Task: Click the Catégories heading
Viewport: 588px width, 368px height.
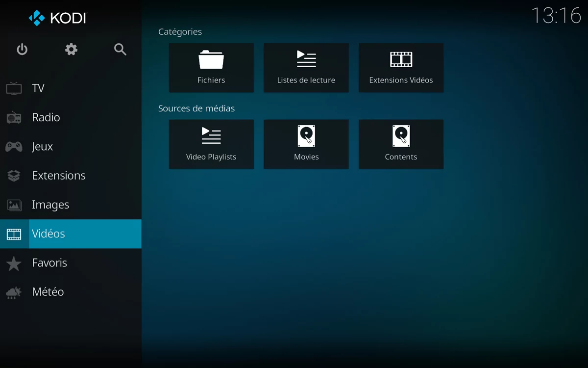Action: point(180,32)
